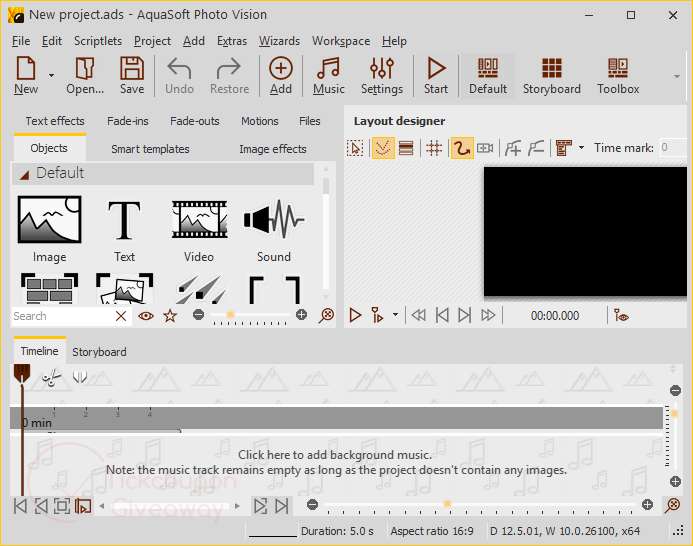Open the Smart templates tab
693x546 pixels.
150,149
